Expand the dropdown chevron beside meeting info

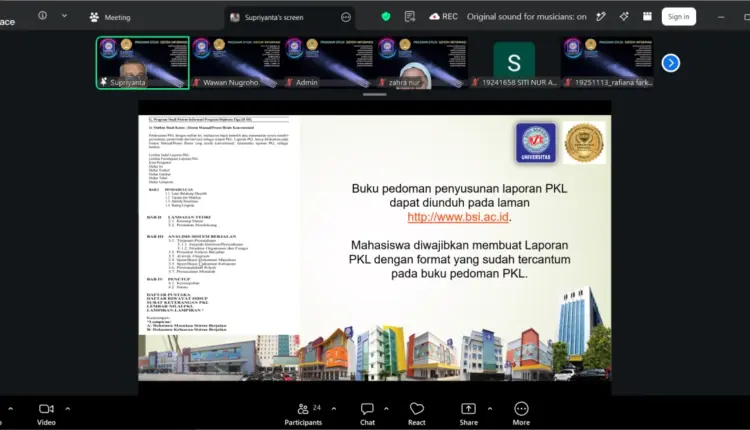64,16
